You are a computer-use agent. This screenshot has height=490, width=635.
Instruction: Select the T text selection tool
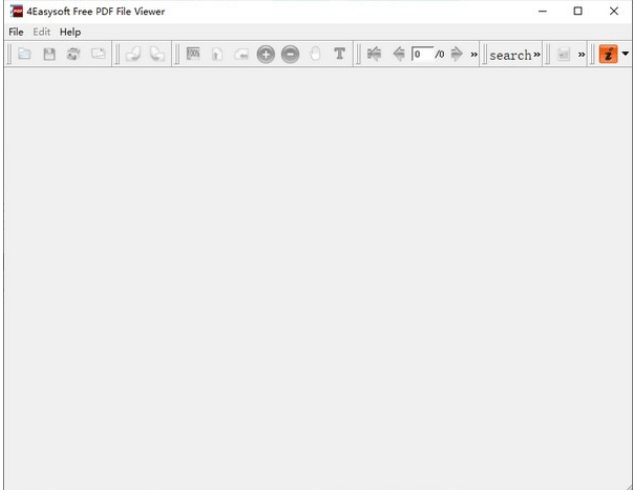(x=339, y=53)
